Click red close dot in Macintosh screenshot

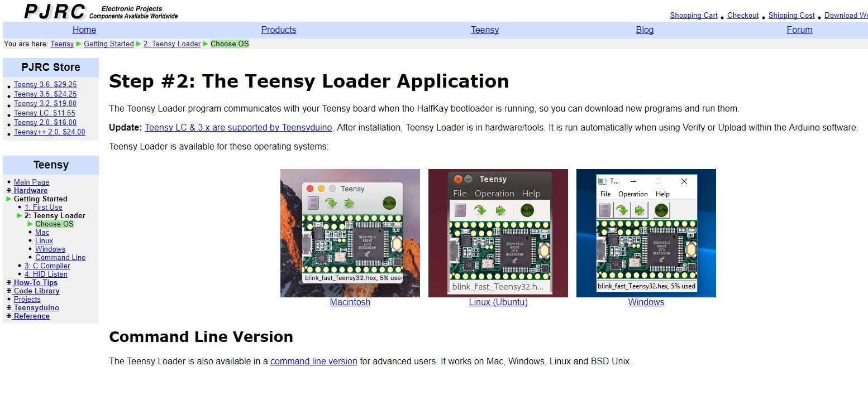tap(311, 189)
